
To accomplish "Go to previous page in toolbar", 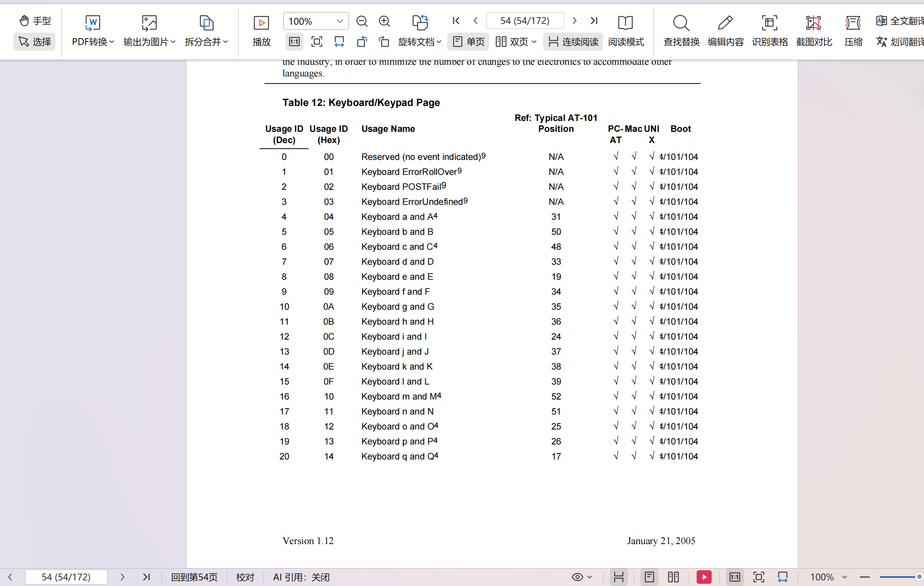I will coord(476,21).
